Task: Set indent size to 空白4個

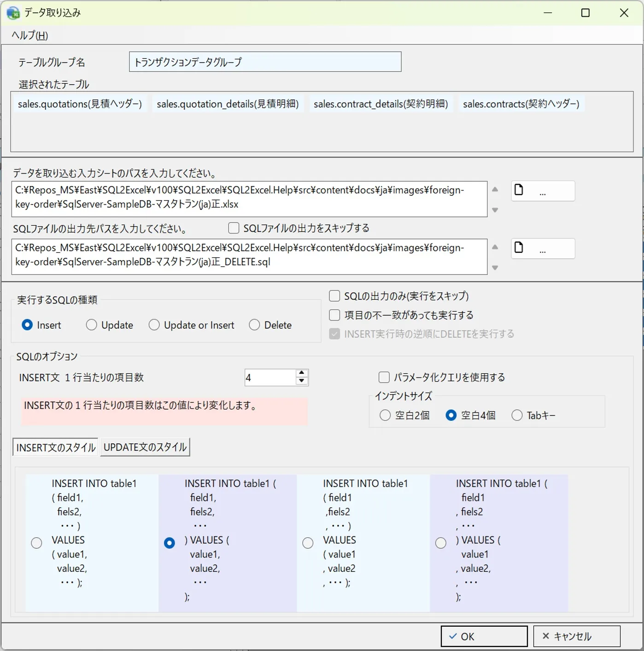Action: click(451, 415)
